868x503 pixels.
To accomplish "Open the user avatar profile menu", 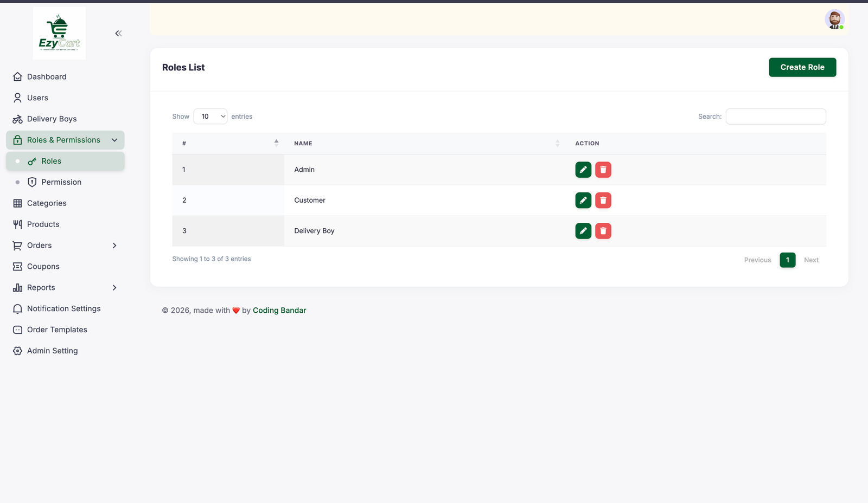I will (834, 20).
